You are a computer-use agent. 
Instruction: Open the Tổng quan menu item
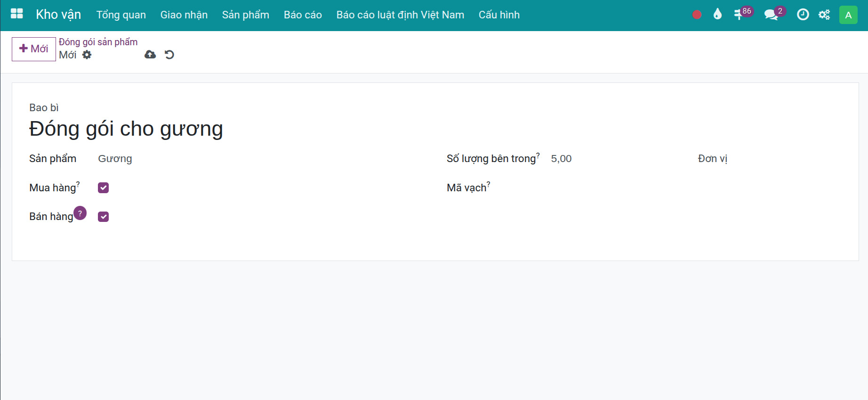[121, 15]
